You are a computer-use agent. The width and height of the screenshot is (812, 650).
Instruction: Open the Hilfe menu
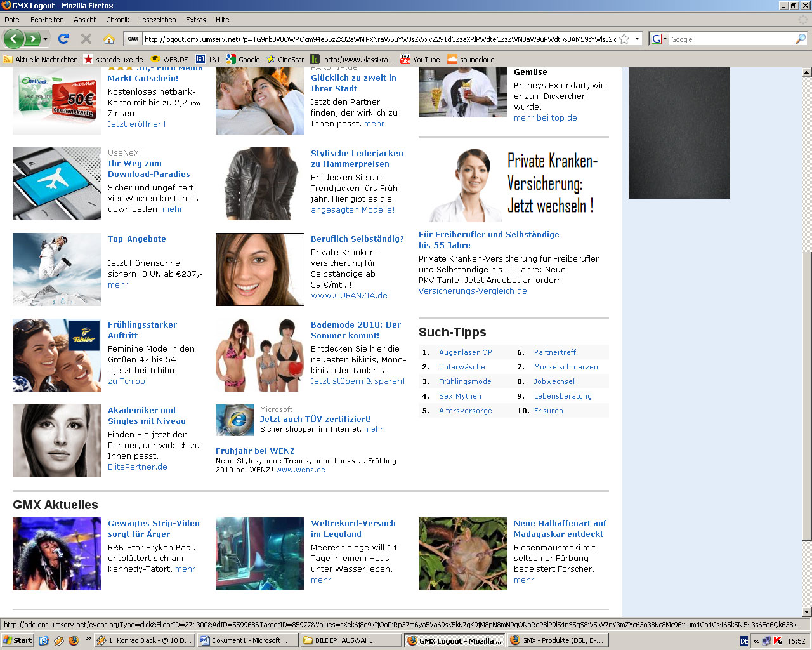point(222,20)
